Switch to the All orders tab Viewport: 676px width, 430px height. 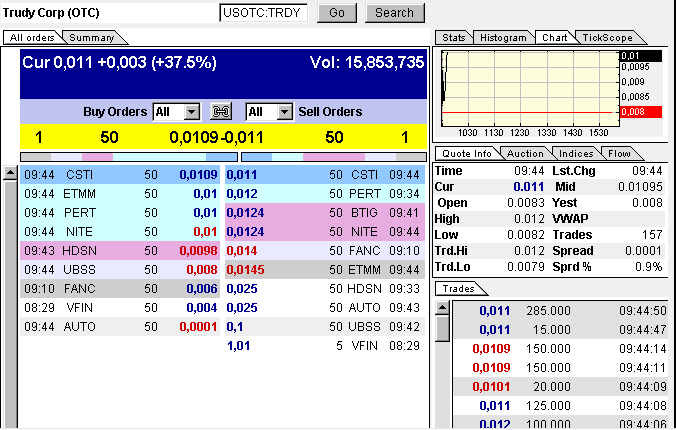tap(32, 38)
